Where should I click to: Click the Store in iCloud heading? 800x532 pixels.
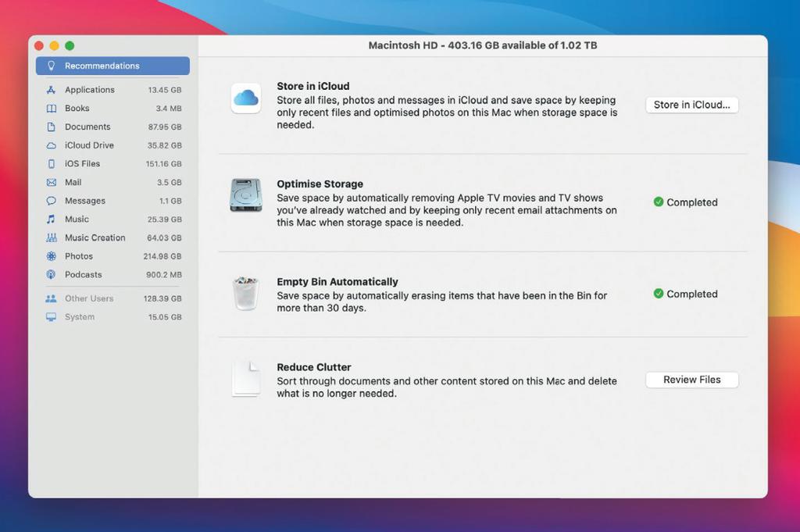pyautogui.click(x=313, y=86)
